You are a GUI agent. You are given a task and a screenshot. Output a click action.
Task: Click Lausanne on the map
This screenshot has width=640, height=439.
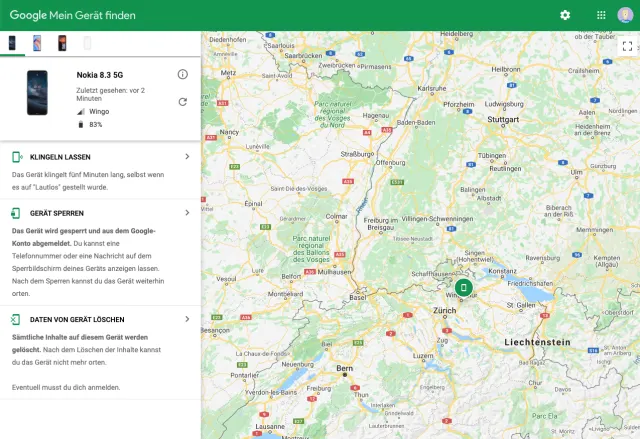(270, 426)
